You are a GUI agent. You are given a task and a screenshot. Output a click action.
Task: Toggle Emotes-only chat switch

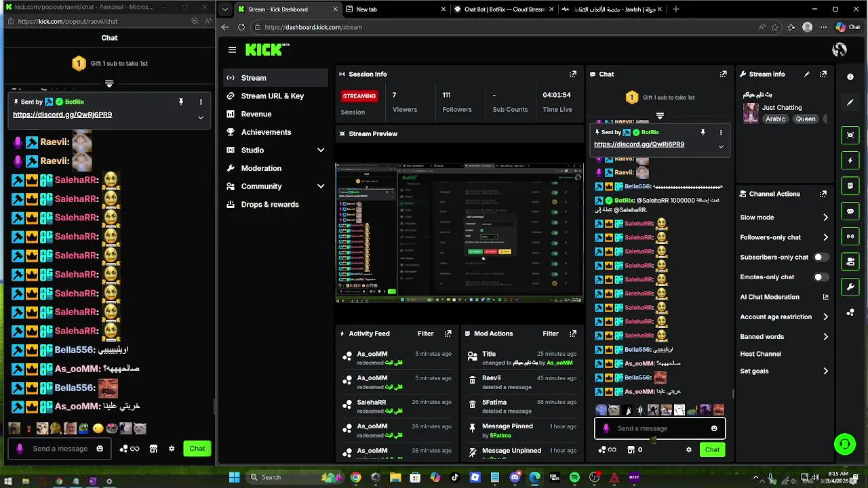click(x=821, y=277)
